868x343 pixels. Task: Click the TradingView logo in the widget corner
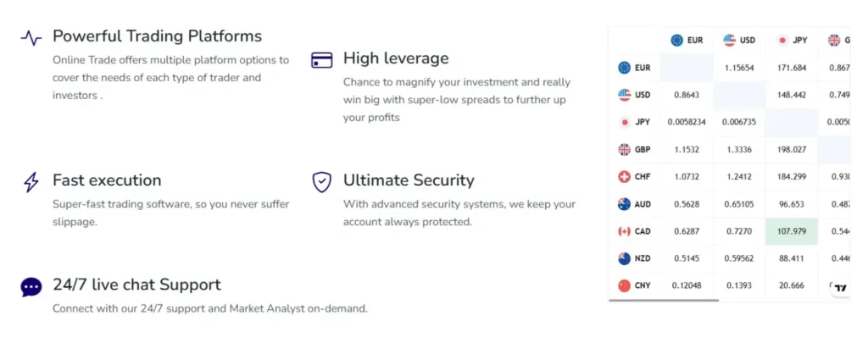coord(840,288)
